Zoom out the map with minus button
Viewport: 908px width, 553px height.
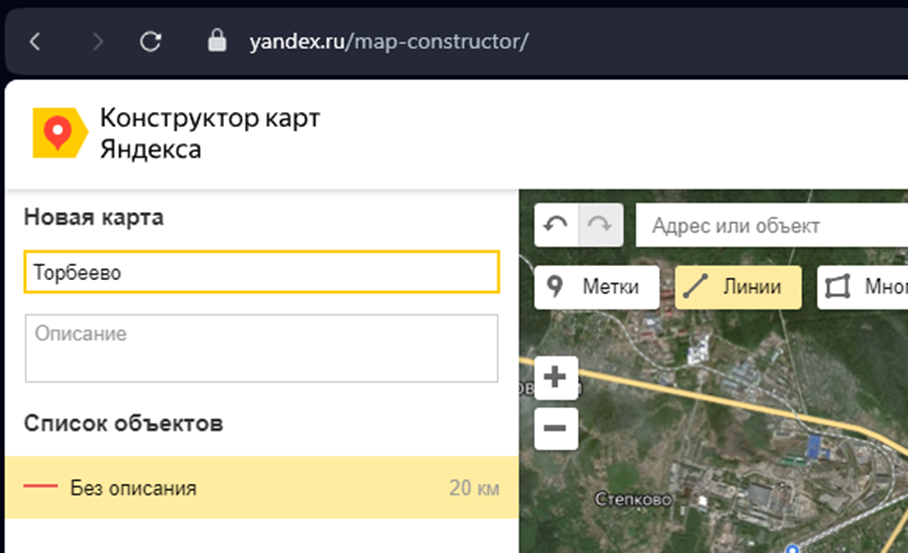pyautogui.click(x=556, y=429)
